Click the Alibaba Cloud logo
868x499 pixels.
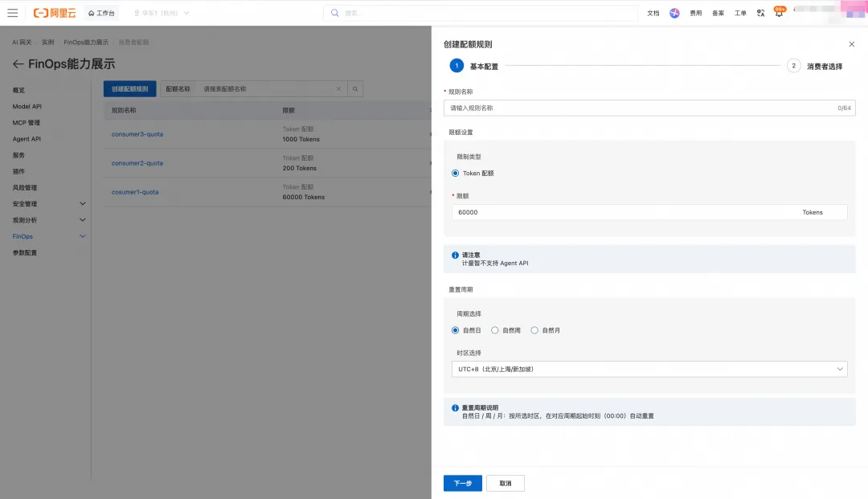click(55, 13)
